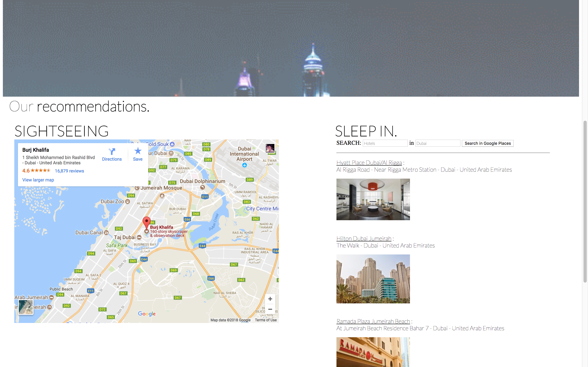The width and height of the screenshot is (588, 367).
Task: Click the Directions arrow icon
Action: click(x=112, y=151)
